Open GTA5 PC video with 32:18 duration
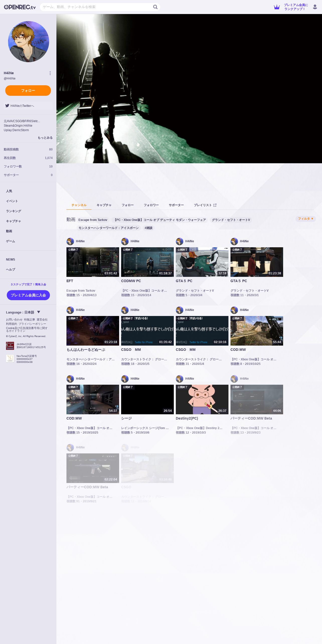Viewport: 322px width, 644px height. pos(202,262)
